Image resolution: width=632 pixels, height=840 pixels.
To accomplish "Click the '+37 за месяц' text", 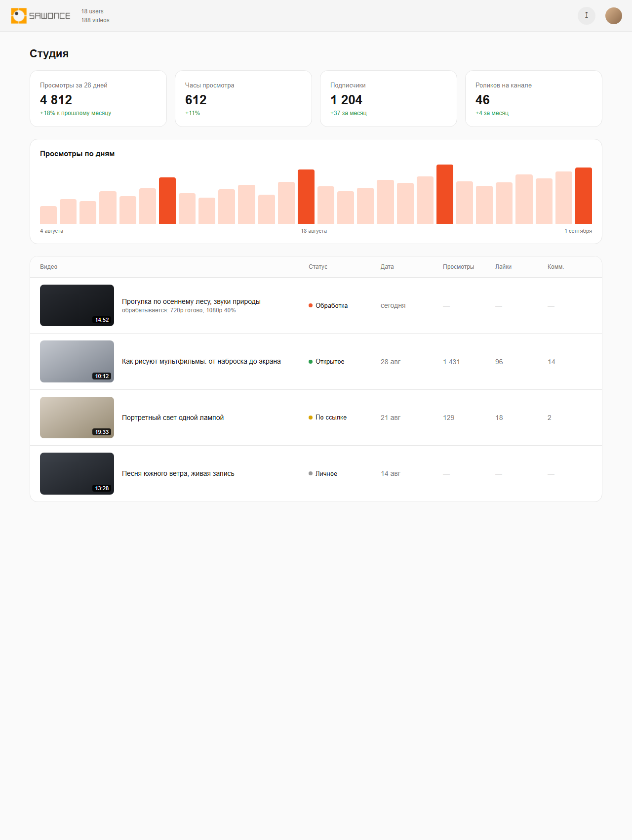I will coord(349,113).
